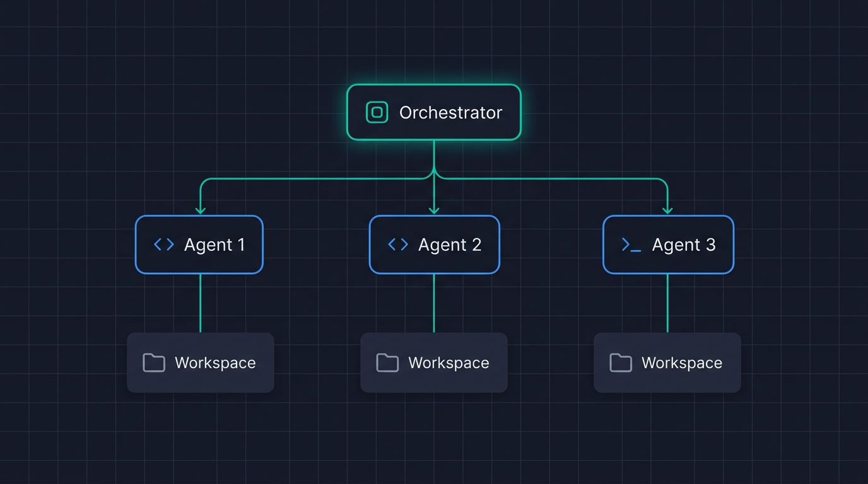Click the Orchestrator node's square icon

pyautogui.click(x=377, y=113)
